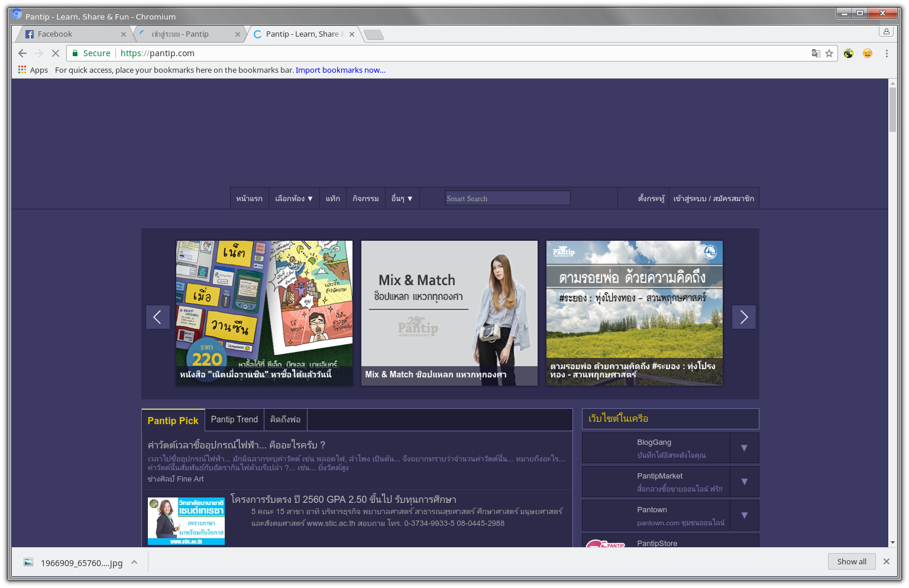Click the ตั้งกระทู้ link
The width and height of the screenshot is (909, 588).
[x=651, y=199]
